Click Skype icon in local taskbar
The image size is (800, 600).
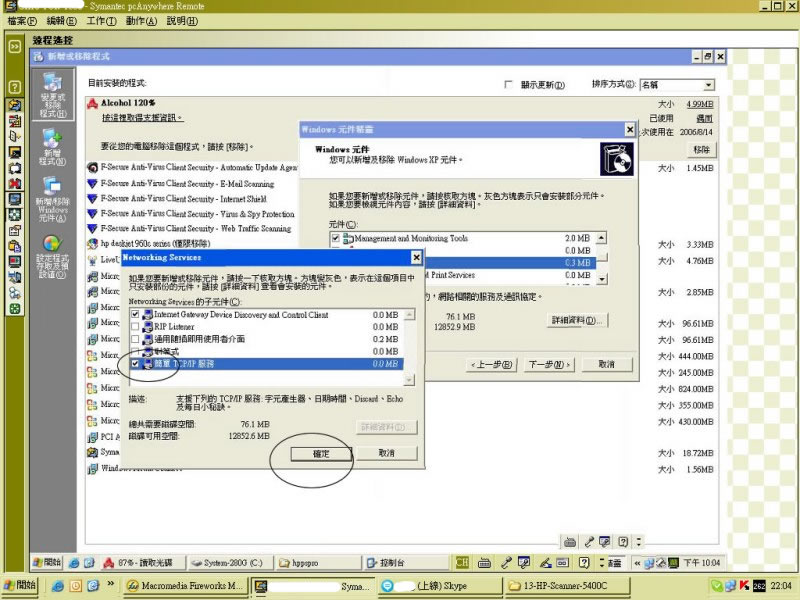(388, 586)
